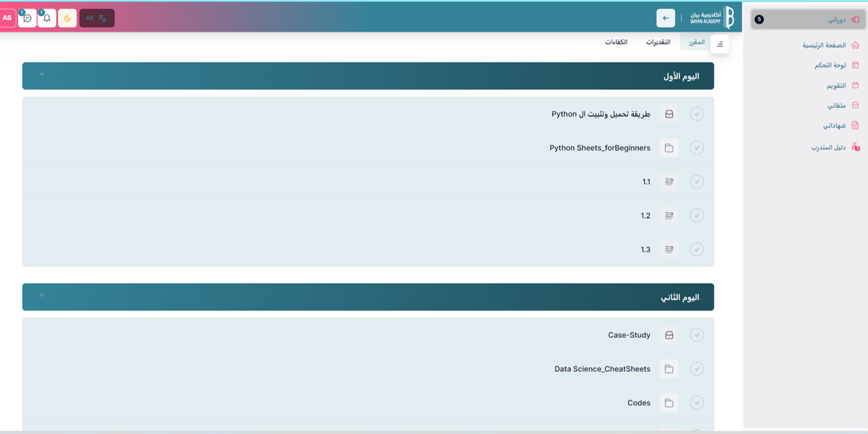
Task: Switch language using the AR translate button
Action: click(x=97, y=18)
